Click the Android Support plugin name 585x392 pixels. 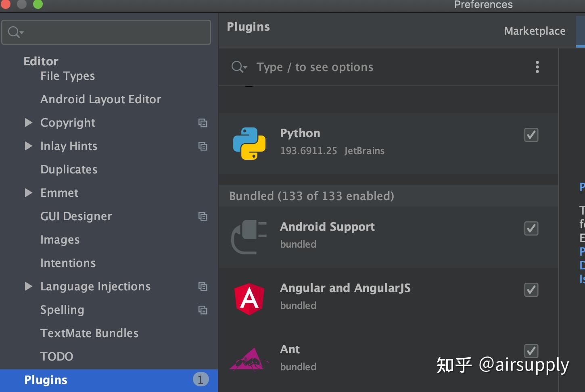point(327,227)
